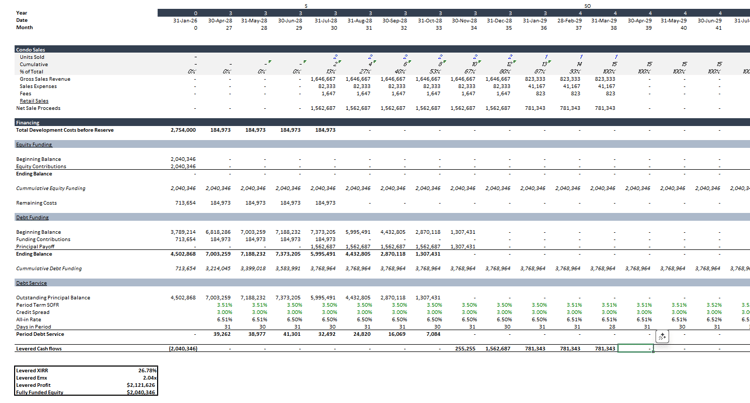Click the 30-Jun-29 date header

[x=709, y=21]
